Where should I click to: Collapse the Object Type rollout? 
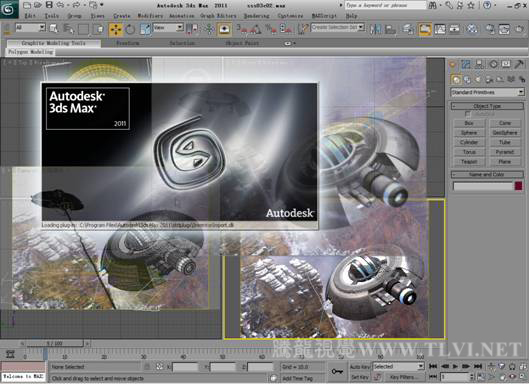click(x=487, y=106)
